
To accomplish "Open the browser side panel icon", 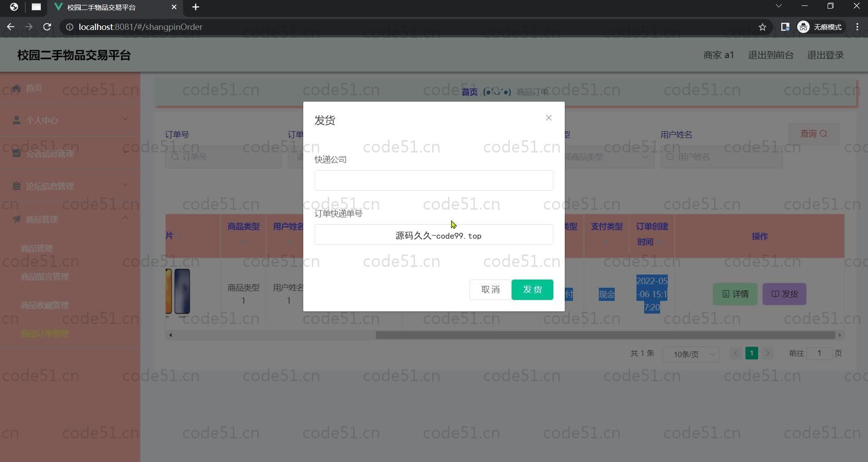I will [x=785, y=27].
